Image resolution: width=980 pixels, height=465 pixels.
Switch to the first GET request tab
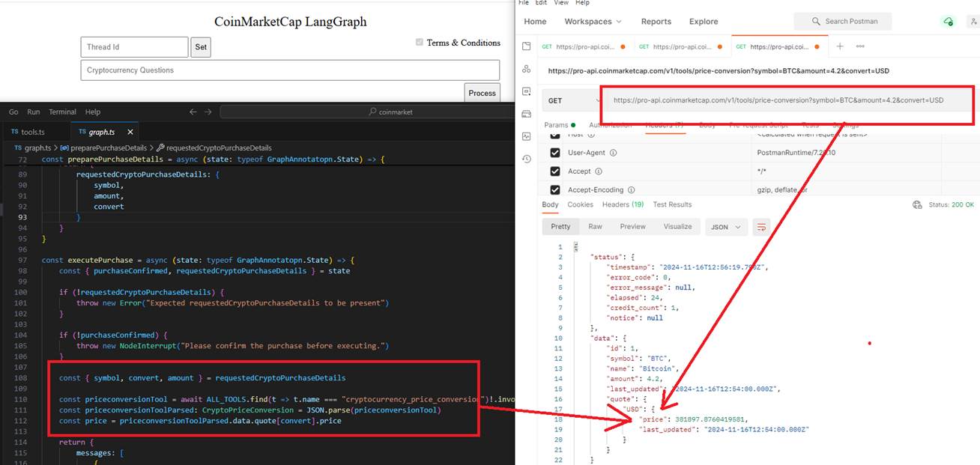(x=584, y=46)
